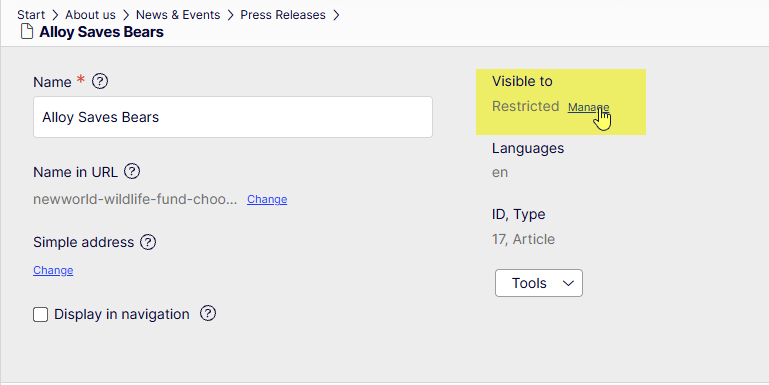This screenshot has width=769, height=385.
Task: Click the ID, Type label
Action: [x=518, y=214]
